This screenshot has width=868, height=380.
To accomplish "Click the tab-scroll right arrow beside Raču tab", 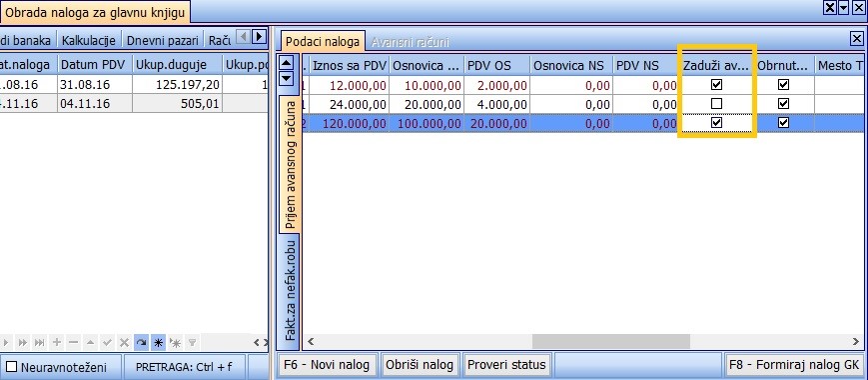I will click(258, 37).
